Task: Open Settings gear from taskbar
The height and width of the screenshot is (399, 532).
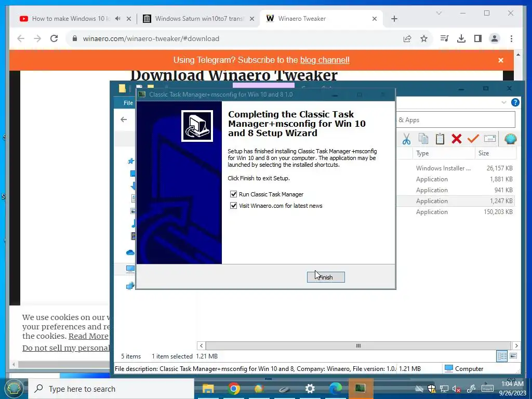Action: coord(310,389)
